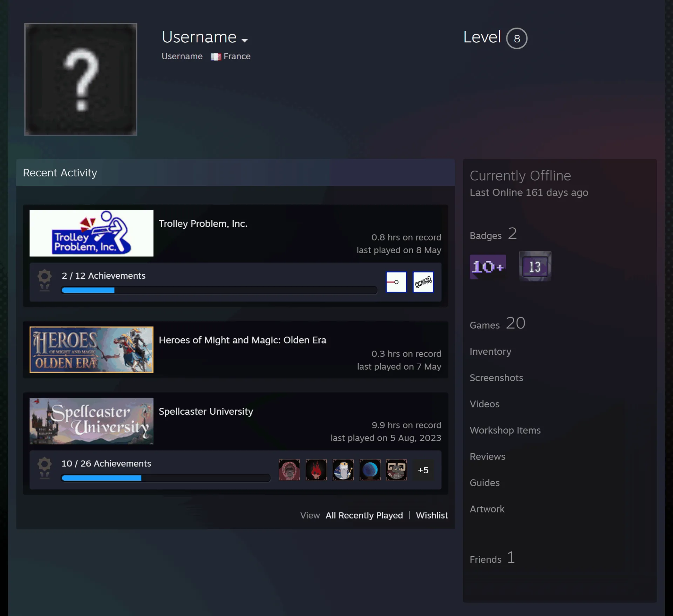The width and height of the screenshot is (673, 616).
Task: Open the Badges 2 section
Action: point(493,234)
